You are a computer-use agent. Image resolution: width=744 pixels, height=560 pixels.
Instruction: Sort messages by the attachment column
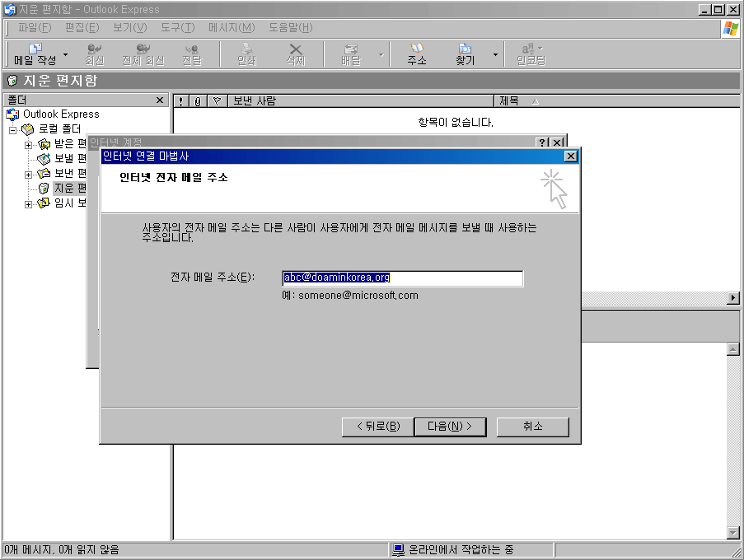click(198, 101)
